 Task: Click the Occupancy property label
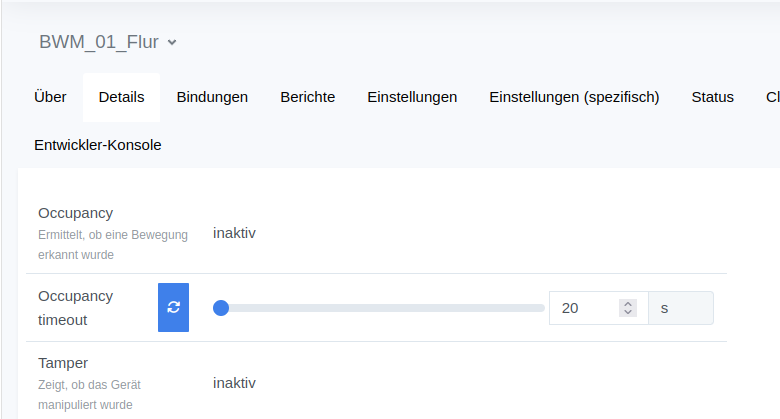coord(75,213)
